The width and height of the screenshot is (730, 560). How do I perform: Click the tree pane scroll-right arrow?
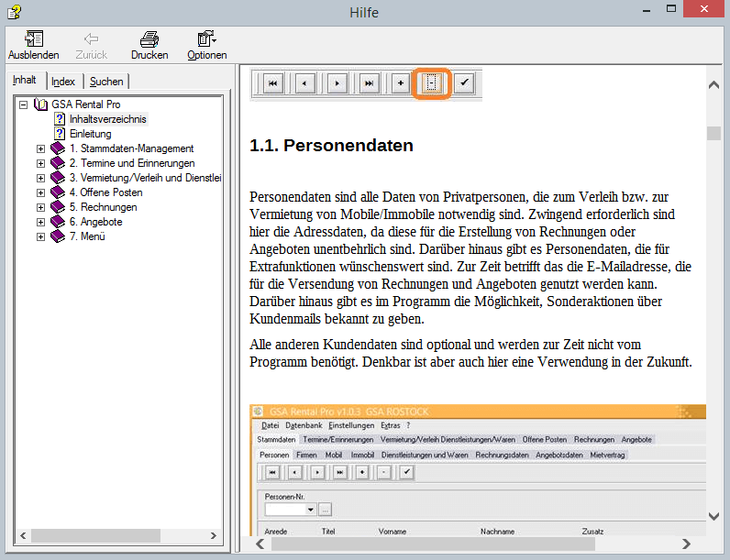click(214, 536)
